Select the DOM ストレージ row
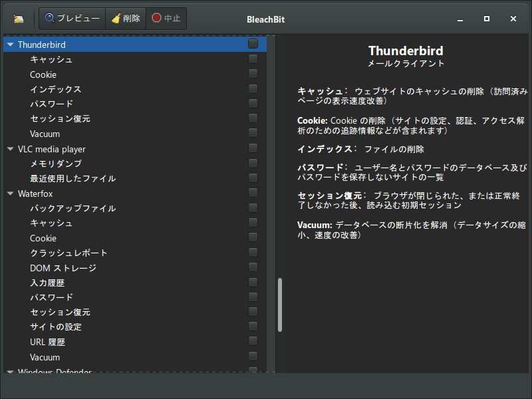This screenshot has height=399, width=532. click(x=135, y=268)
